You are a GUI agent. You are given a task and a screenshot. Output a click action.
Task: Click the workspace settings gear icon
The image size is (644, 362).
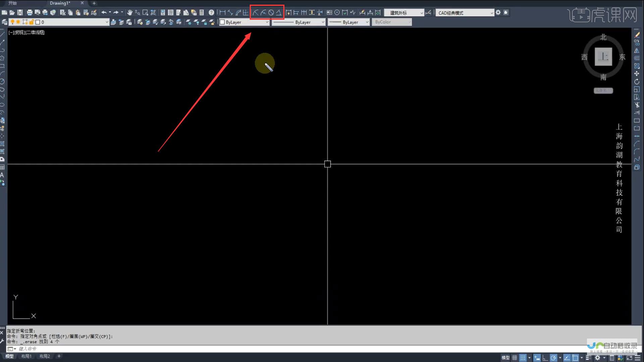point(498,12)
